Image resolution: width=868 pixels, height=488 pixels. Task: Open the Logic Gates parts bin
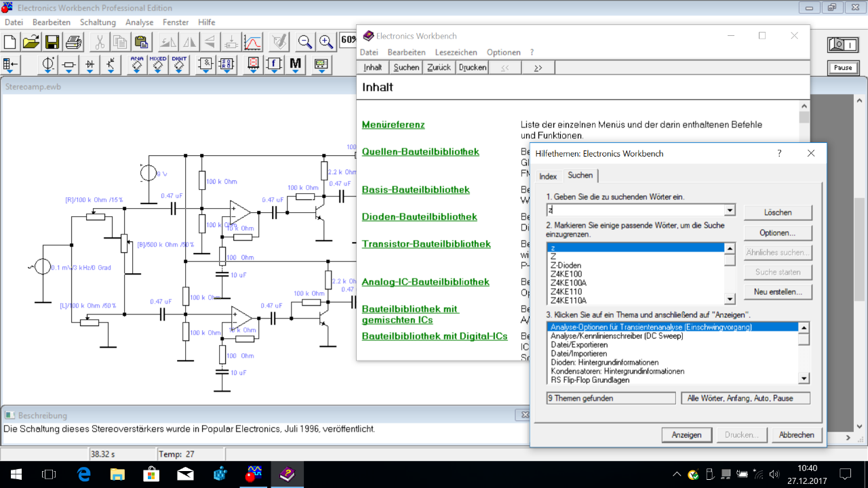(x=206, y=65)
